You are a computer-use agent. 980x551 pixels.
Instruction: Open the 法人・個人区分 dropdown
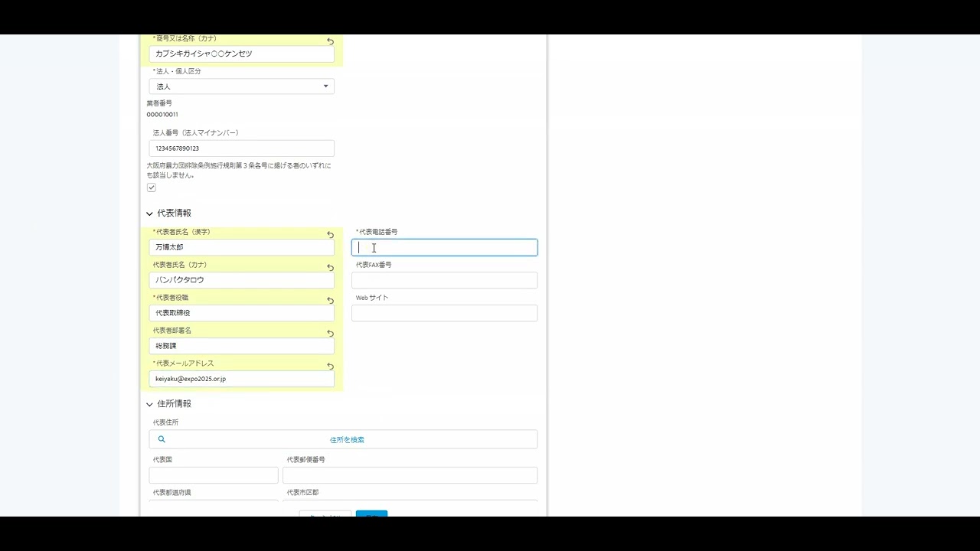[242, 86]
